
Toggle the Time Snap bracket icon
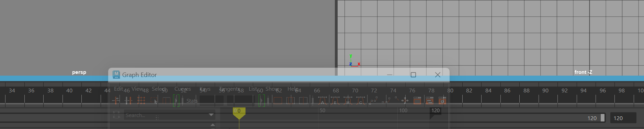tap(176, 100)
